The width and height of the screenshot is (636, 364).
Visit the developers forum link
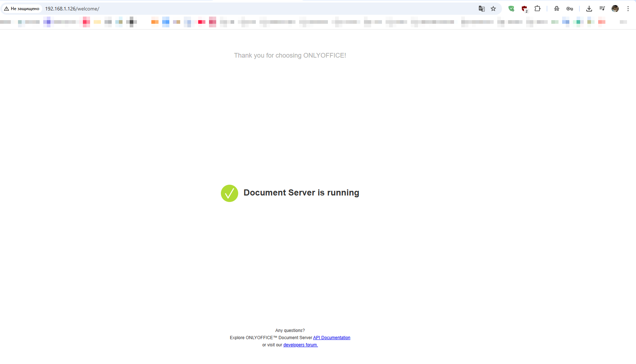[301, 345]
